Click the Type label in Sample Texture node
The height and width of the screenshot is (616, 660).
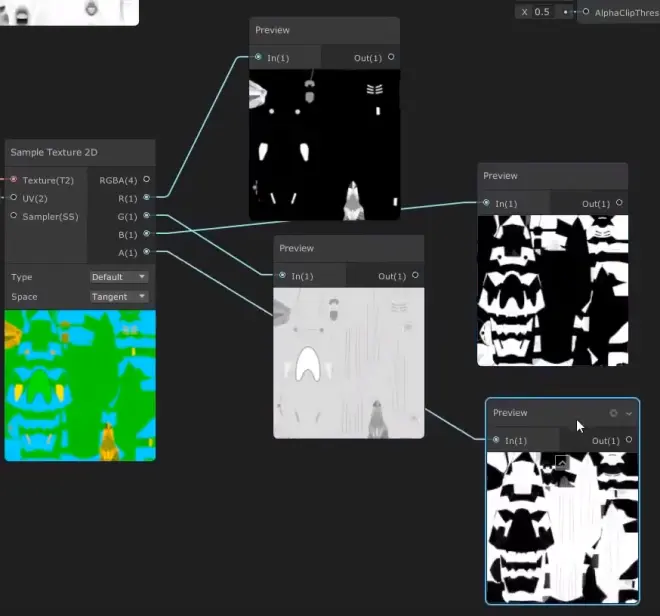point(22,277)
